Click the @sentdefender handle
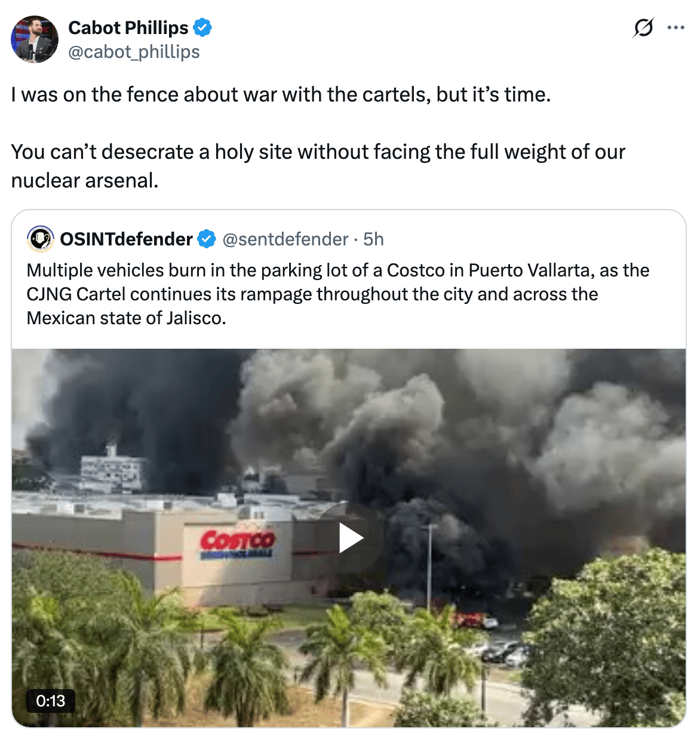The image size is (700, 738). click(285, 239)
